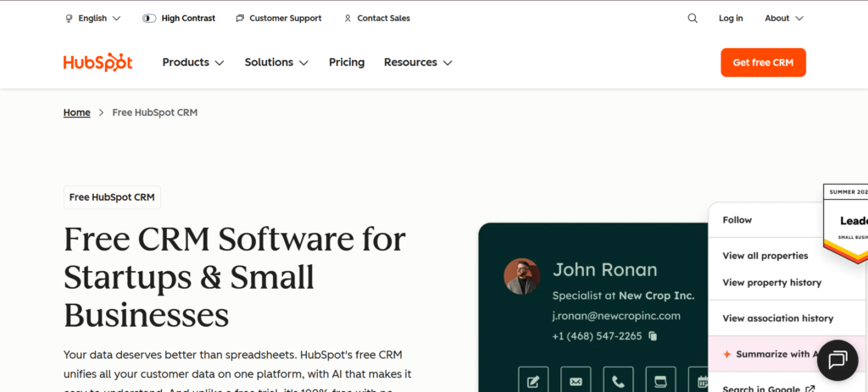Screen dimensions: 868x392
Task: Click the Free HubSpot CRM tag above the headline
Action: coord(113,197)
